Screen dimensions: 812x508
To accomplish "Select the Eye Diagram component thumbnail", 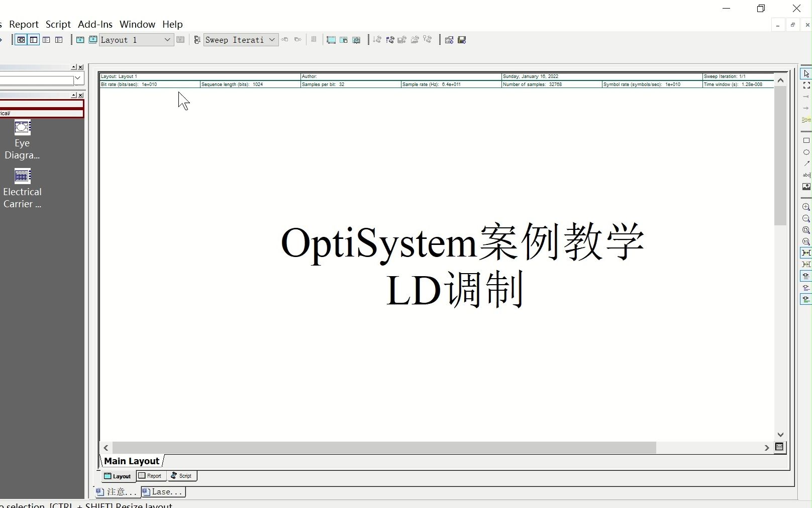I will pos(22,128).
